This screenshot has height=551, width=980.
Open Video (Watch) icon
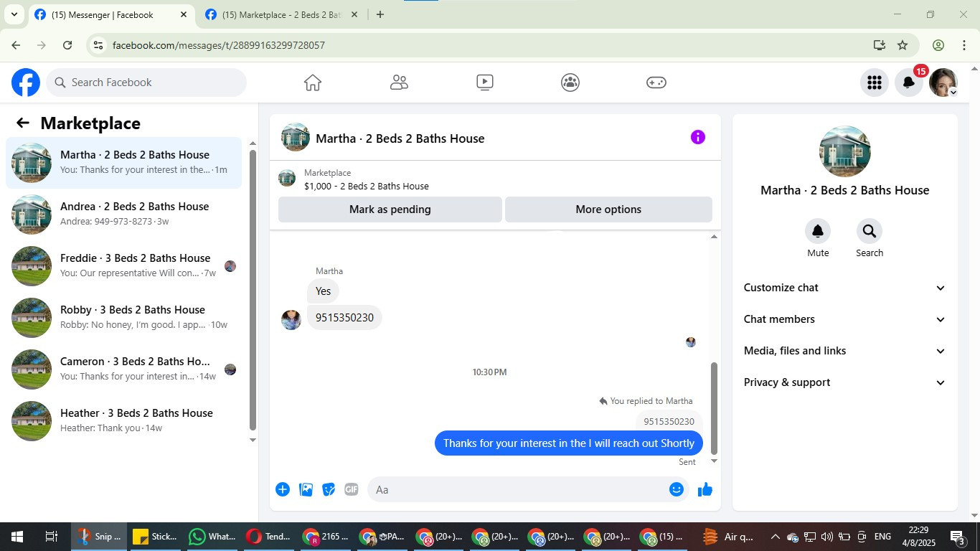tap(485, 83)
